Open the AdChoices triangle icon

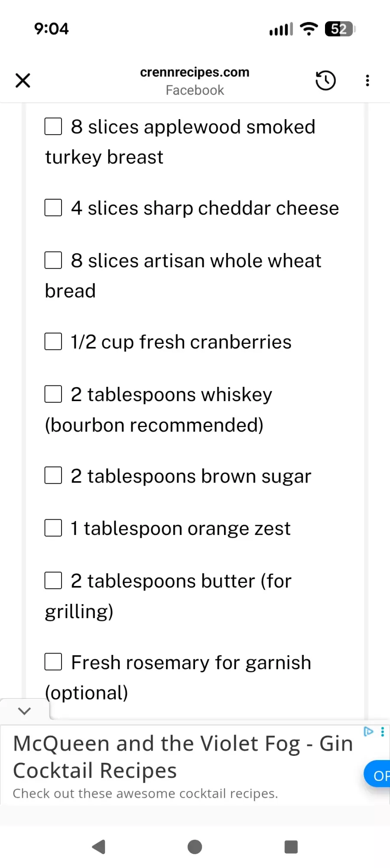click(368, 732)
